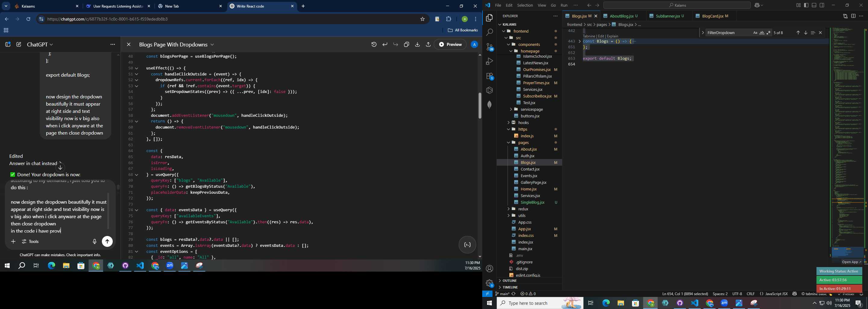The image size is (868, 309).
Task: Open Blogs Page With Dropdowns title menu
Action: tap(177, 45)
